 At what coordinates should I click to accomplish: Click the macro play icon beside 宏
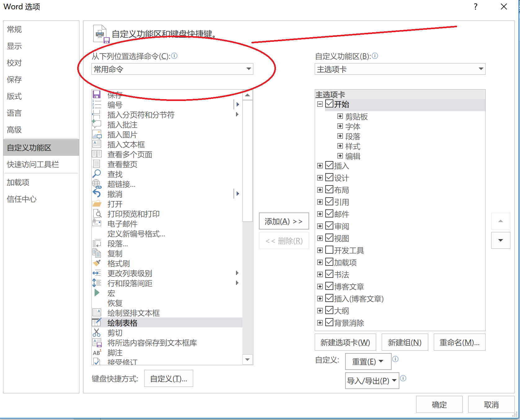97,292
